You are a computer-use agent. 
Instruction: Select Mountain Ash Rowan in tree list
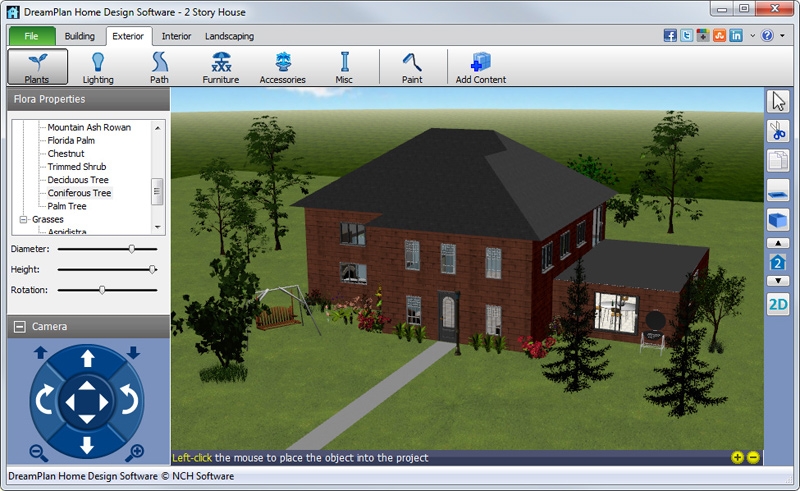(89, 127)
